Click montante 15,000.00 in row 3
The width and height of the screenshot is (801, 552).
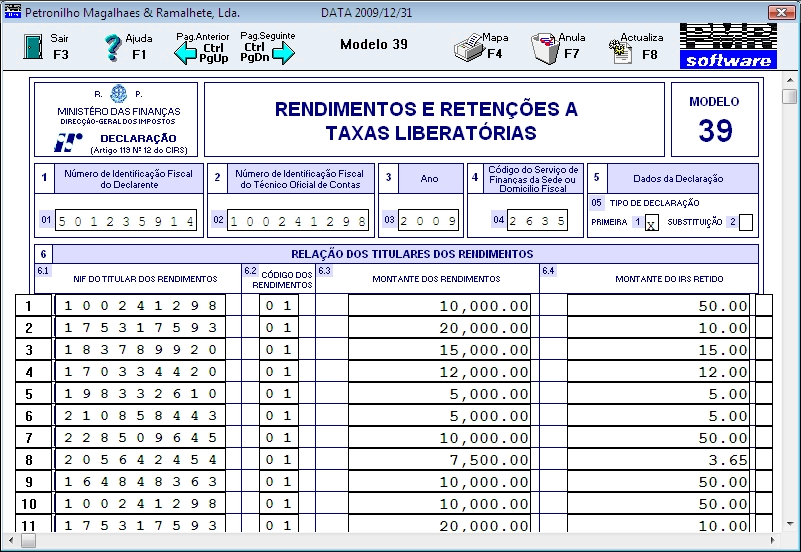point(439,349)
